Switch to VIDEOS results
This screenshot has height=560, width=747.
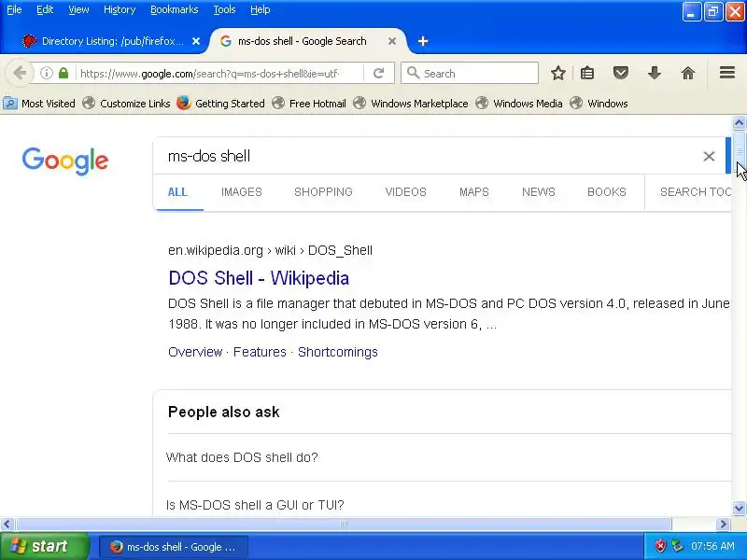point(406,192)
